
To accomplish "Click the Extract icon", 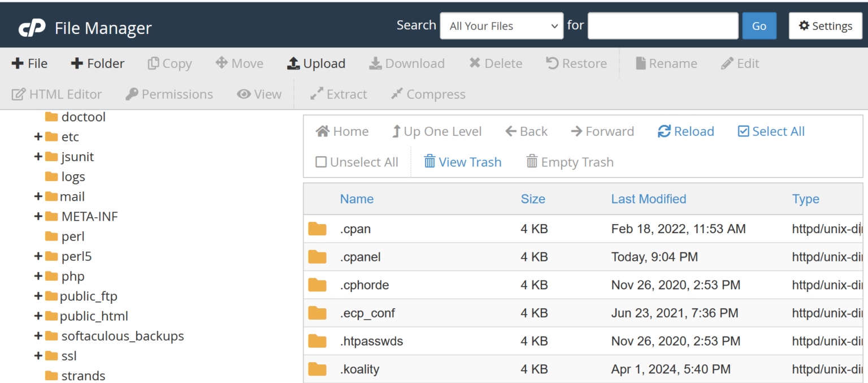I will point(338,94).
